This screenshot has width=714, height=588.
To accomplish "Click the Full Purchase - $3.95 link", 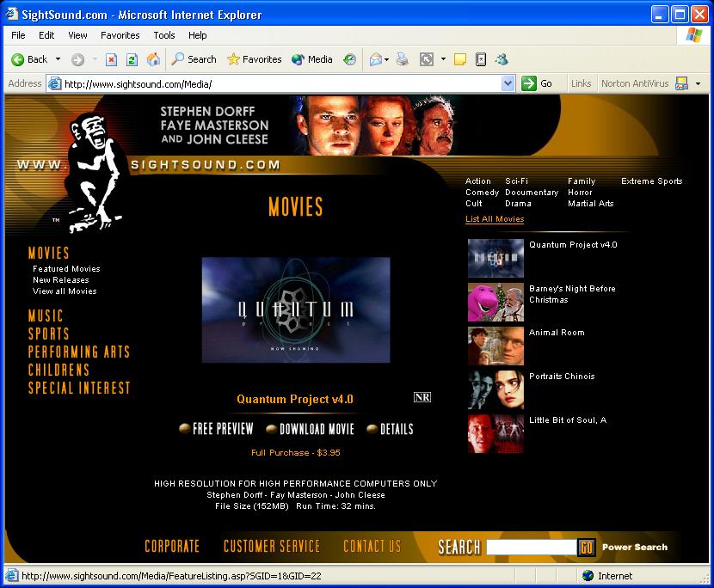I will point(296,453).
